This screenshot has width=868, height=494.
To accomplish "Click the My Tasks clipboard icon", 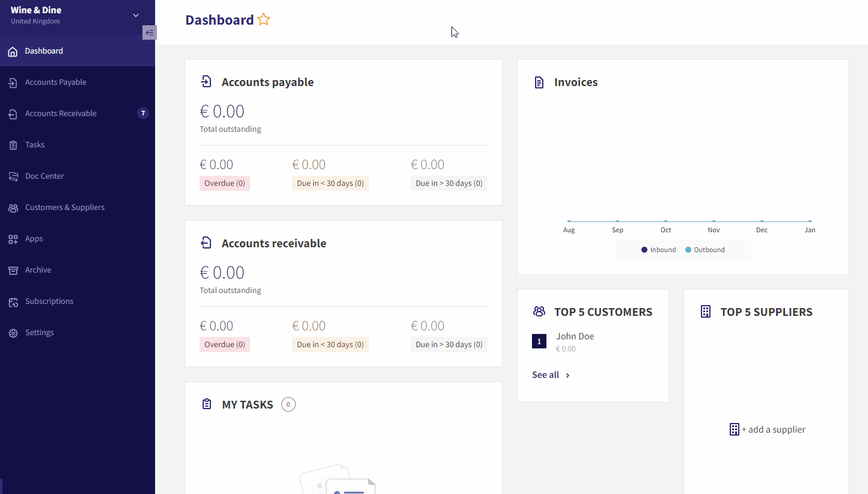I will [x=207, y=404].
